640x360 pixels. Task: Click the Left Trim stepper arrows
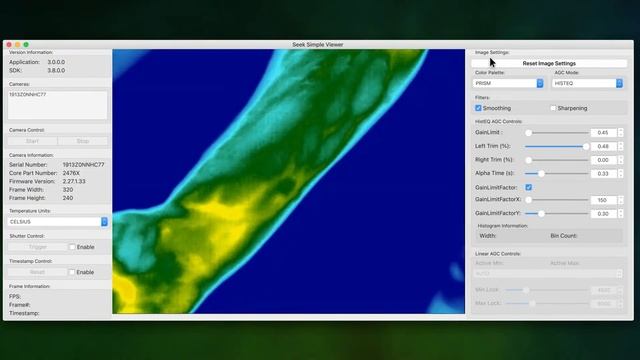pyautogui.click(x=620, y=146)
